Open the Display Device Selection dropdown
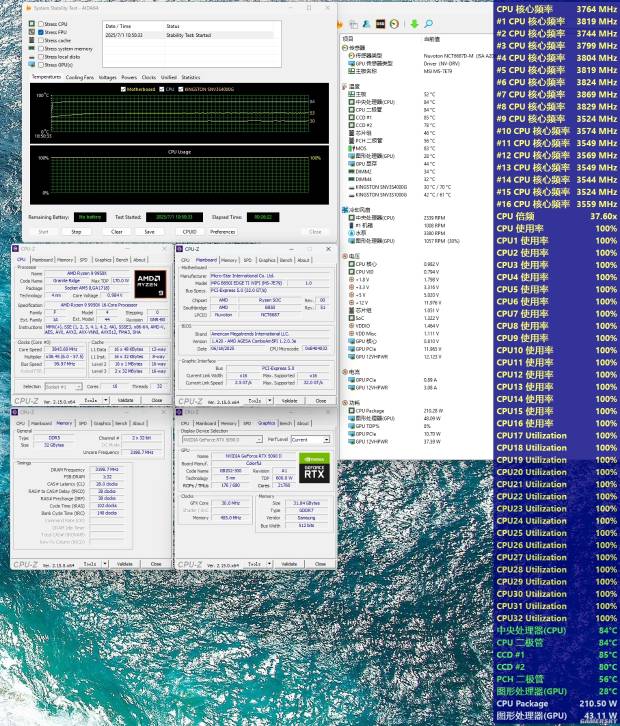The height and width of the screenshot is (726, 620). point(223,439)
